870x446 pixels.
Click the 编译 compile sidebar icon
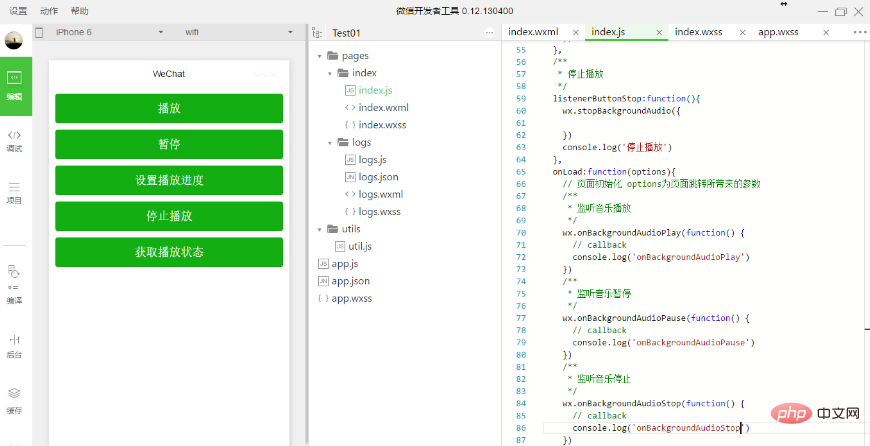14,285
